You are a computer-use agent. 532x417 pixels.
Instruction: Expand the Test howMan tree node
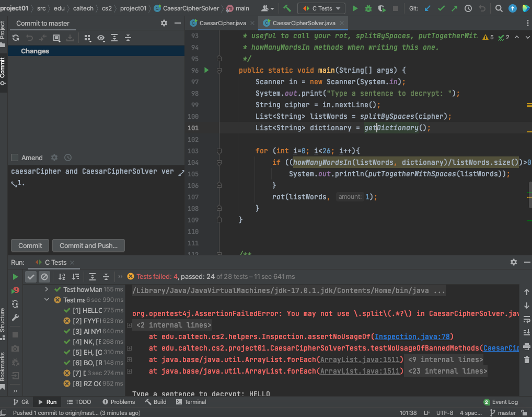[47, 289]
